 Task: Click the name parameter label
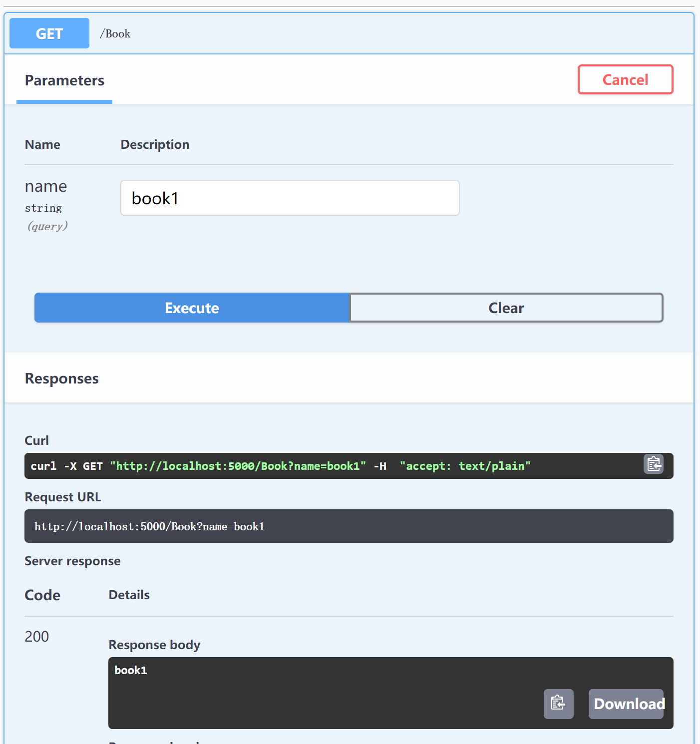(x=46, y=186)
